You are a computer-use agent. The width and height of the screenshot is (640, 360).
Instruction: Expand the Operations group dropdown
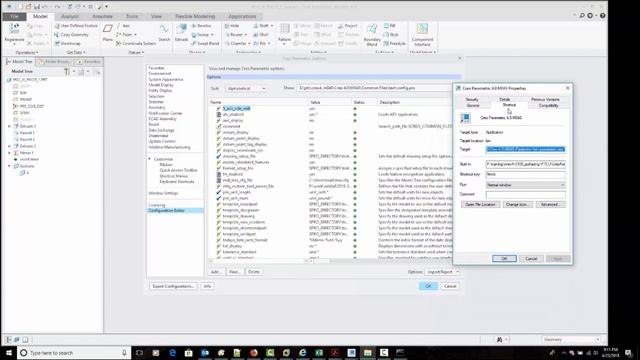click(27, 53)
